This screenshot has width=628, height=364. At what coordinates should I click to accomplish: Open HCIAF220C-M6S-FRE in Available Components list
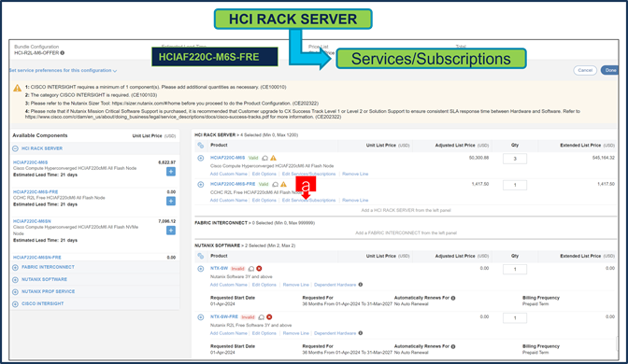point(36,192)
